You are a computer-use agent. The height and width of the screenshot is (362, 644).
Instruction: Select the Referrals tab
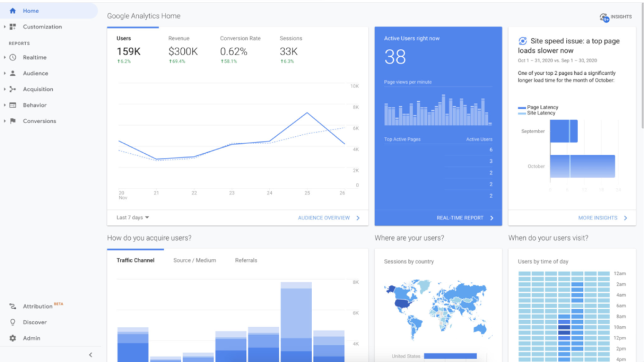point(246,260)
